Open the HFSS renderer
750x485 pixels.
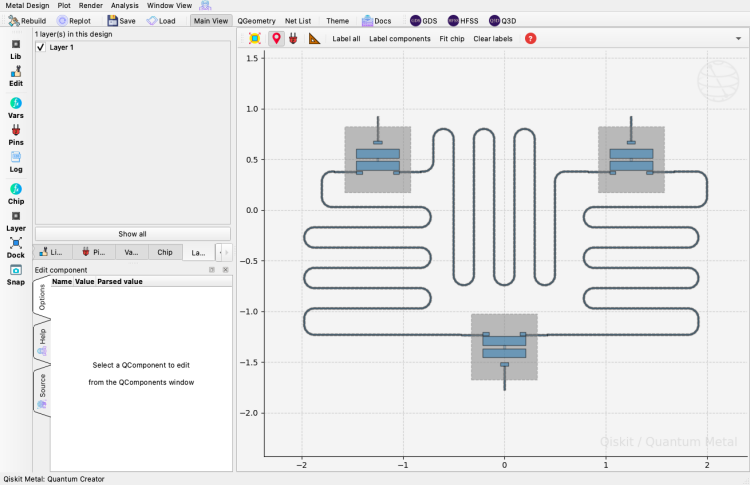click(x=463, y=21)
